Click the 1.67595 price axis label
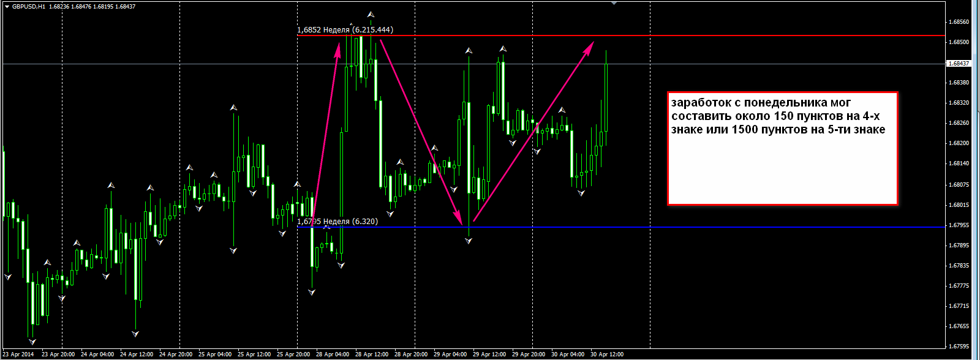Screen dimensions: 980x360 click(959, 347)
